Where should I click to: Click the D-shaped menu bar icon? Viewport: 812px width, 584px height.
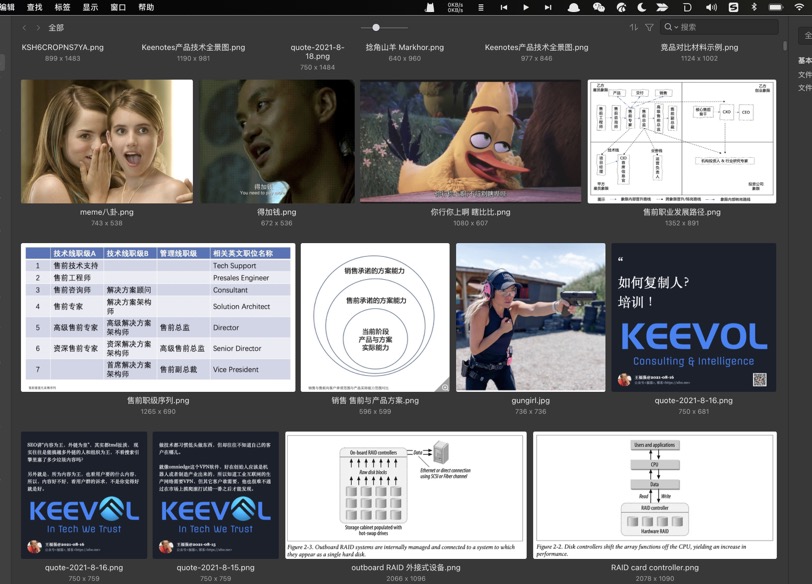click(687, 7)
